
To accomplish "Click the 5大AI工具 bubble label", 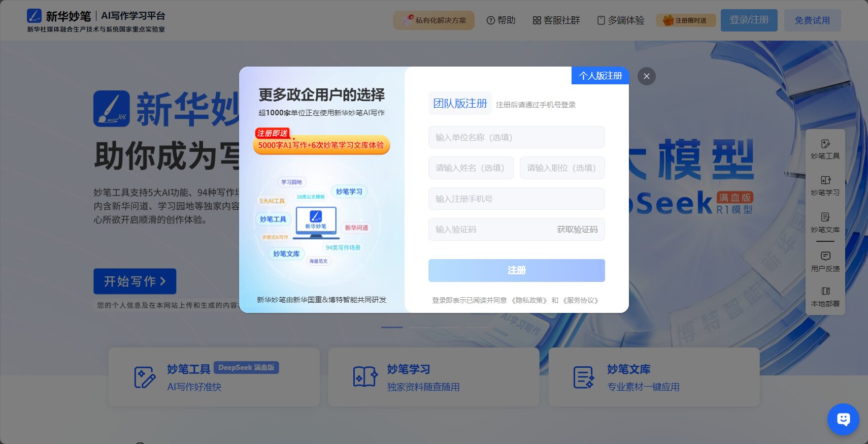I will coord(272,201).
